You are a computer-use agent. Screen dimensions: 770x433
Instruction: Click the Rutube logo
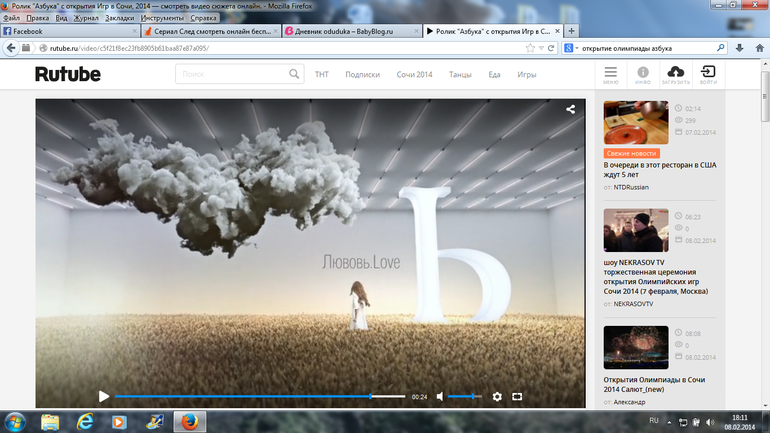tap(68, 74)
